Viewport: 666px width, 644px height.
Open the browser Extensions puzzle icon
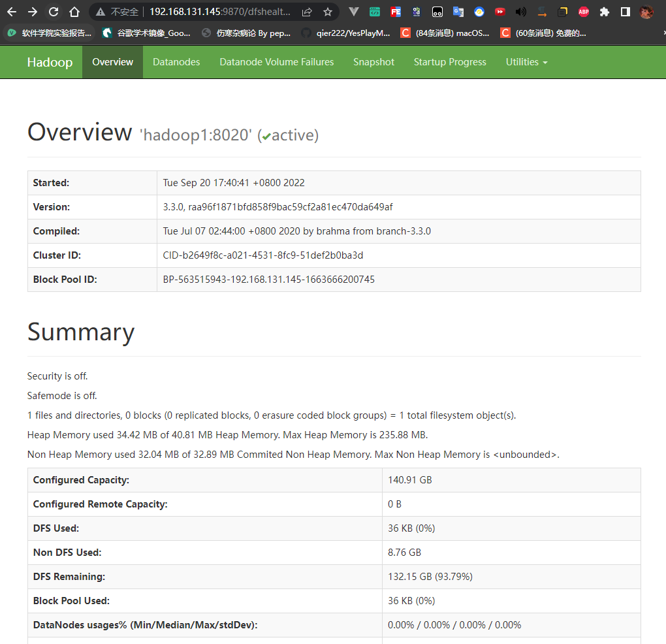(x=604, y=12)
